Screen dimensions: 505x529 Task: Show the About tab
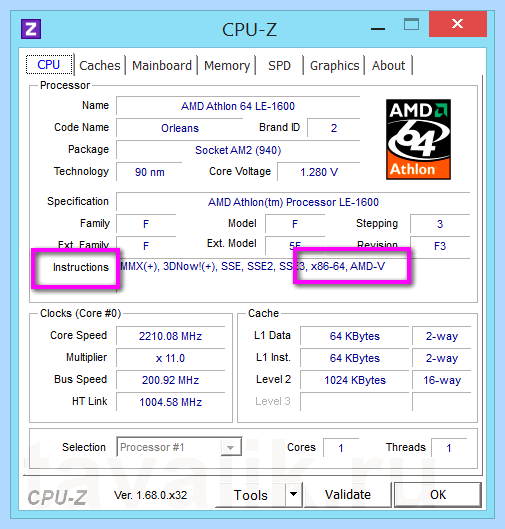(x=389, y=65)
